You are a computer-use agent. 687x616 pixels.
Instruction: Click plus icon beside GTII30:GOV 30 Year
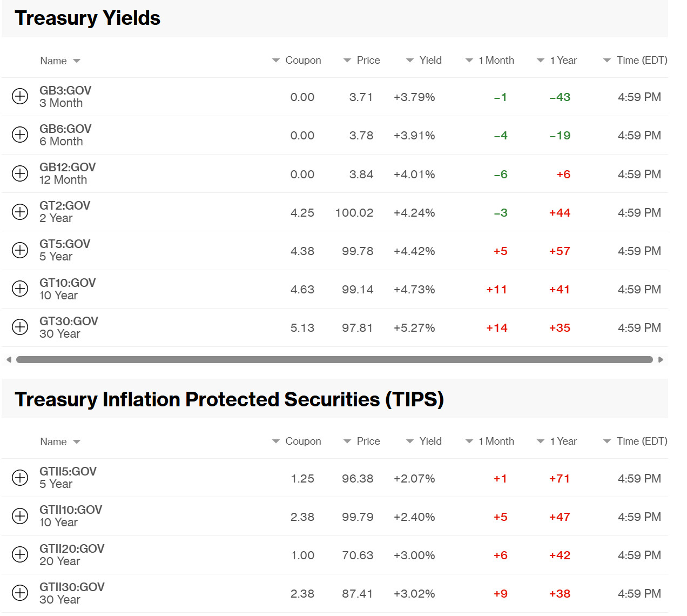tap(20, 593)
